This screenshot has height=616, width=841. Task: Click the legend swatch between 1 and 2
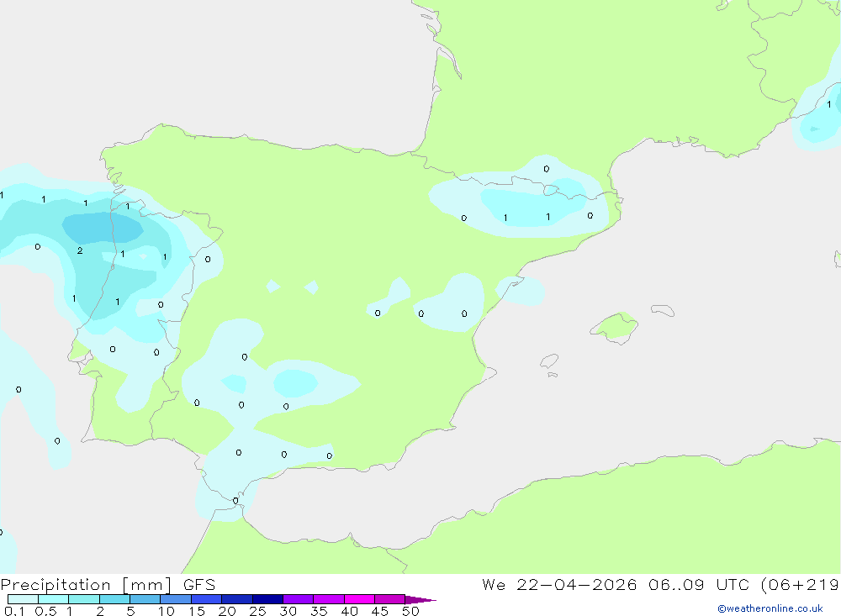[x=83, y=599]
